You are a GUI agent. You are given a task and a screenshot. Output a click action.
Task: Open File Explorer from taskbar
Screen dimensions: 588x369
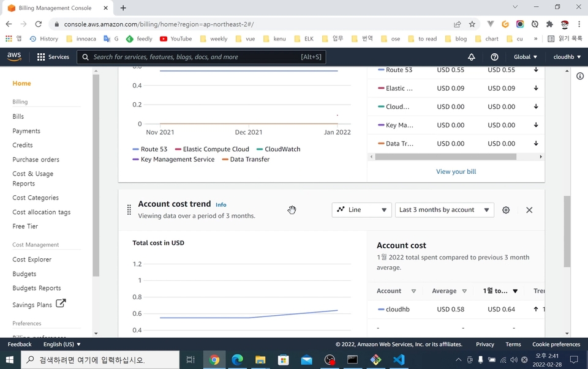260,360
